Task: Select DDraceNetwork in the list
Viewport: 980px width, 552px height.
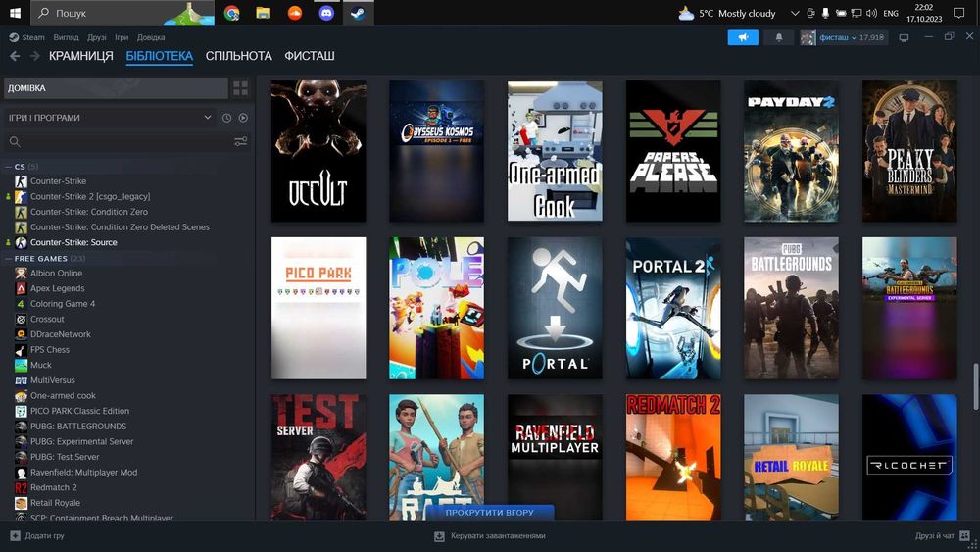Action: click(61, 333)
